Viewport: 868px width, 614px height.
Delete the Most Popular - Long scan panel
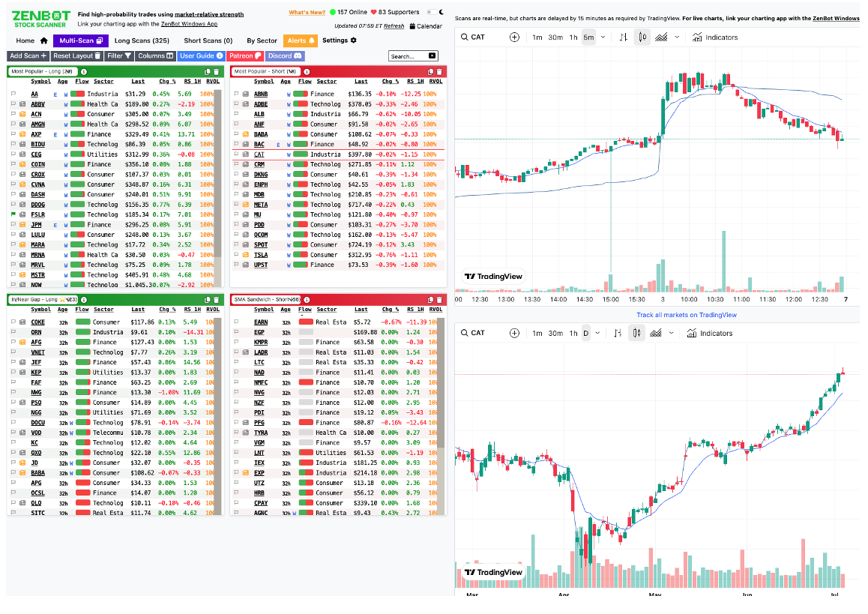click(216, 71)
